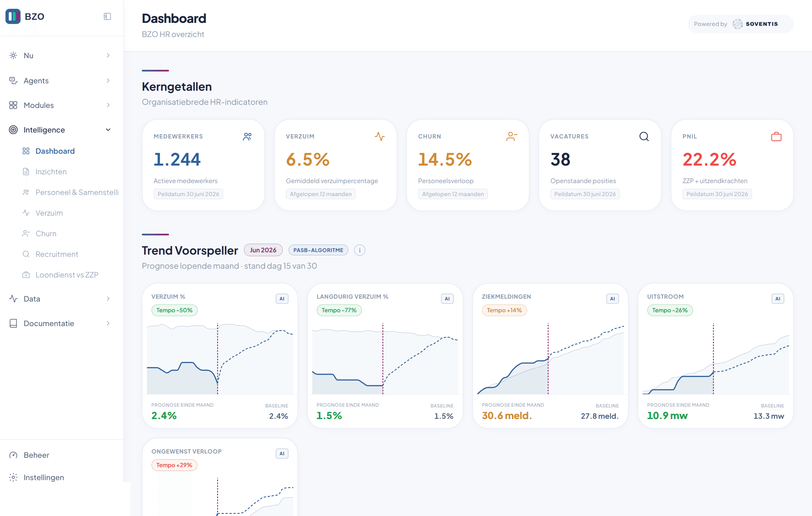
Task: Click the AI badge on Ongewenst Verloop chart
Action: tap(282, 454)
